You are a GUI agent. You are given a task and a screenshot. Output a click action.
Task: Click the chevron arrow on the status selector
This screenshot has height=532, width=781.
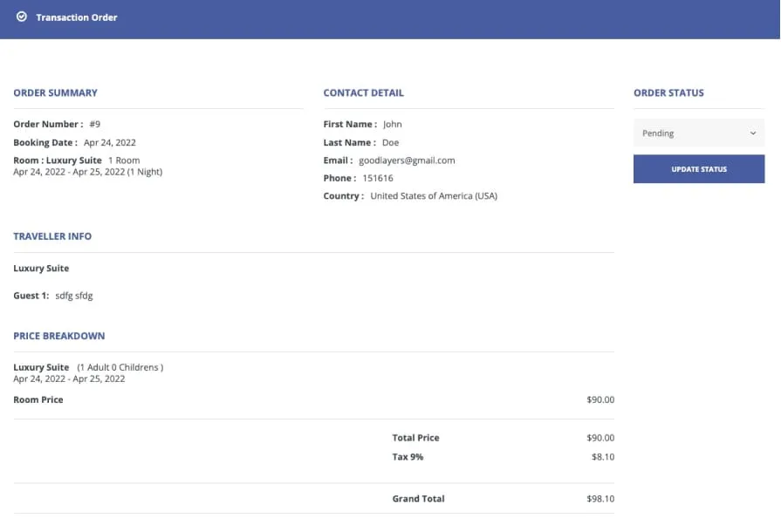(752, 133)
